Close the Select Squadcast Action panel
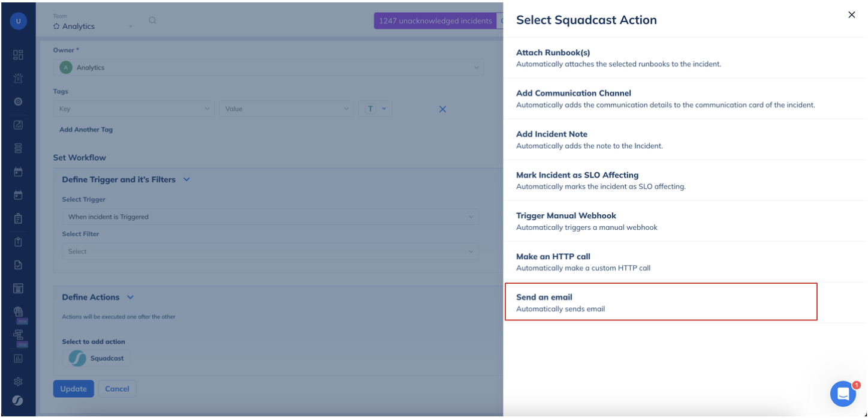Screen dimensions: 868x420 pos(851,15)
